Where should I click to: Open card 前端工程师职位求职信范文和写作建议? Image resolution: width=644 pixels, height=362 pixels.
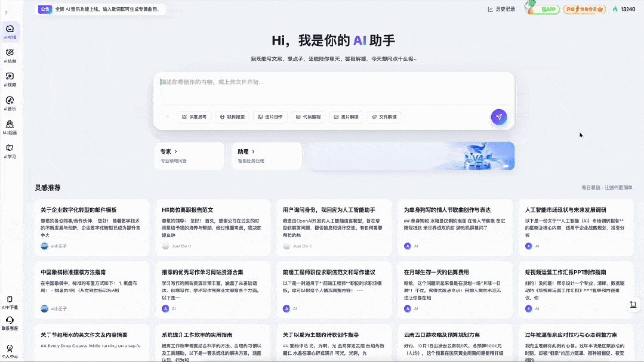click(334, 290)
